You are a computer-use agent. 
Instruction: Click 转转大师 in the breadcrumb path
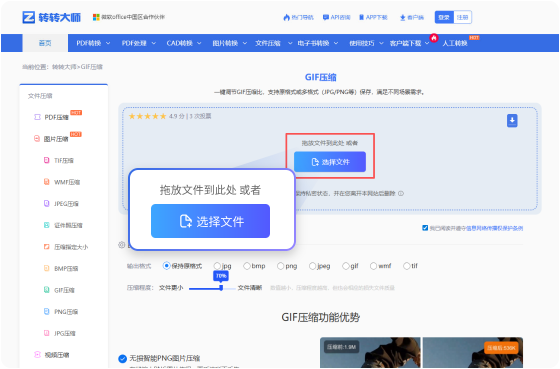pyautogui.click(x=65, y=67)
